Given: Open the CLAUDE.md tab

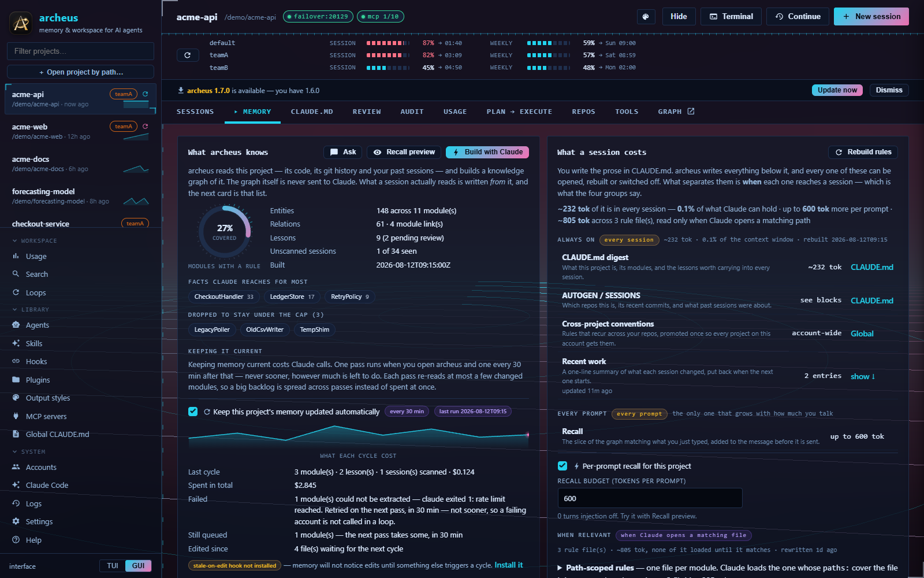Looking at the screenshot, I should (x=312, y=112).
